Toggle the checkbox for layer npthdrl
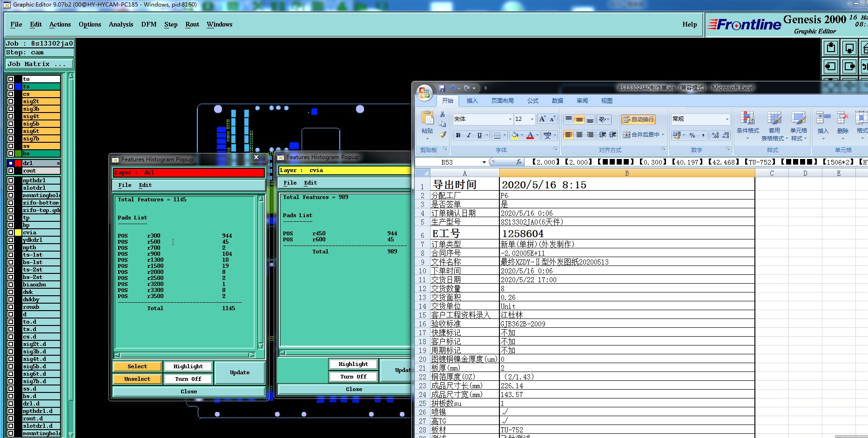 11,180
